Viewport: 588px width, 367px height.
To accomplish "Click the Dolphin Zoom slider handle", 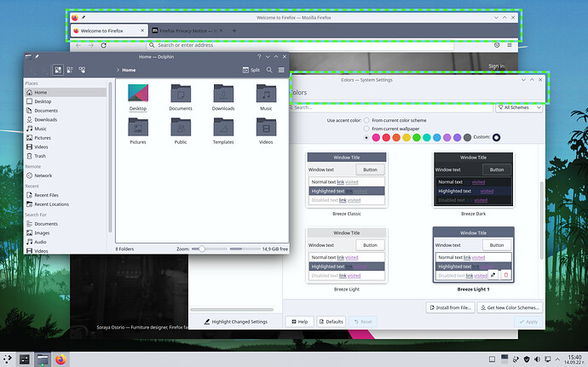I will [x=202, y=249].
